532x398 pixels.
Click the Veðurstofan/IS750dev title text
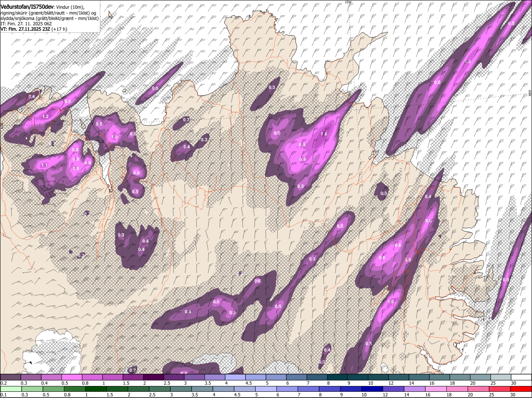click(27, 7)
